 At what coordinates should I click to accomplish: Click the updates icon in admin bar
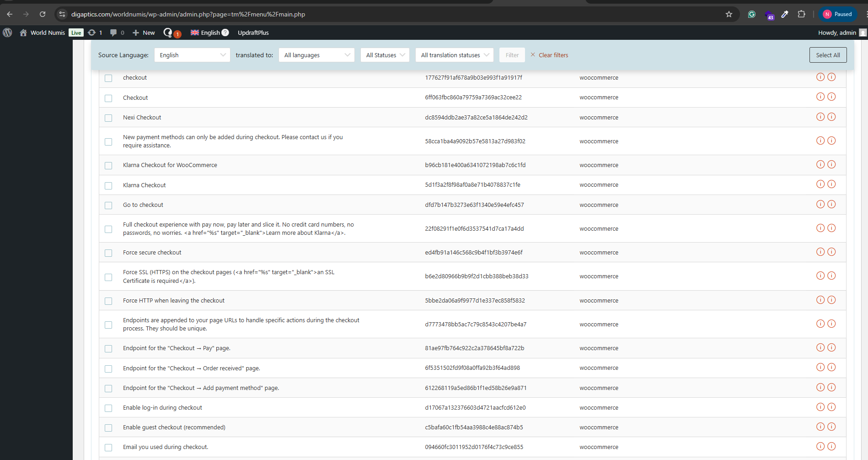point(92,32)
